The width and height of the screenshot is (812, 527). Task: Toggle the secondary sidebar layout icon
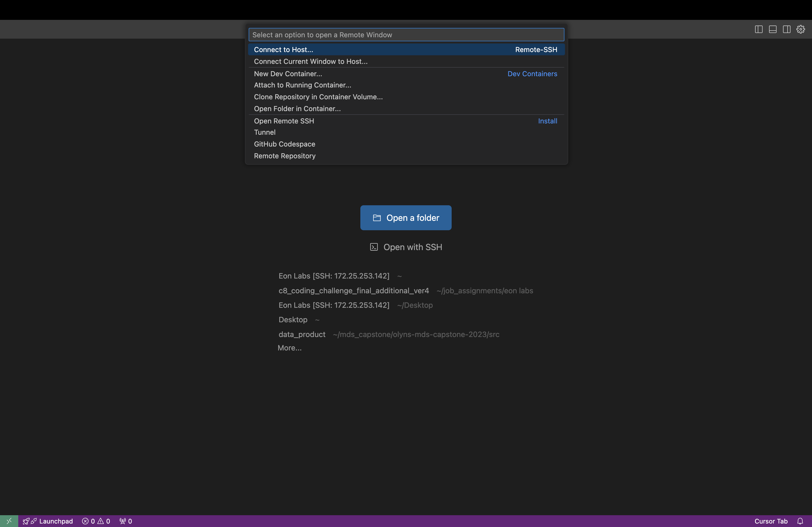786,29
